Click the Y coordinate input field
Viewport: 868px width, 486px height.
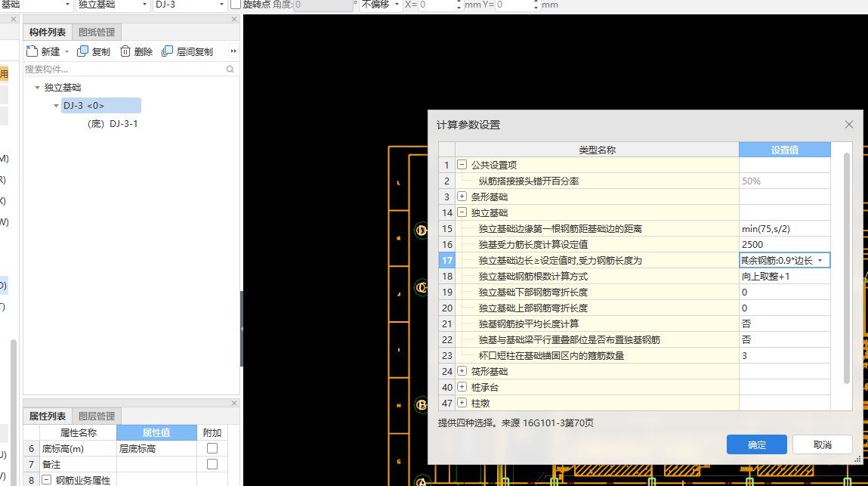514,5
